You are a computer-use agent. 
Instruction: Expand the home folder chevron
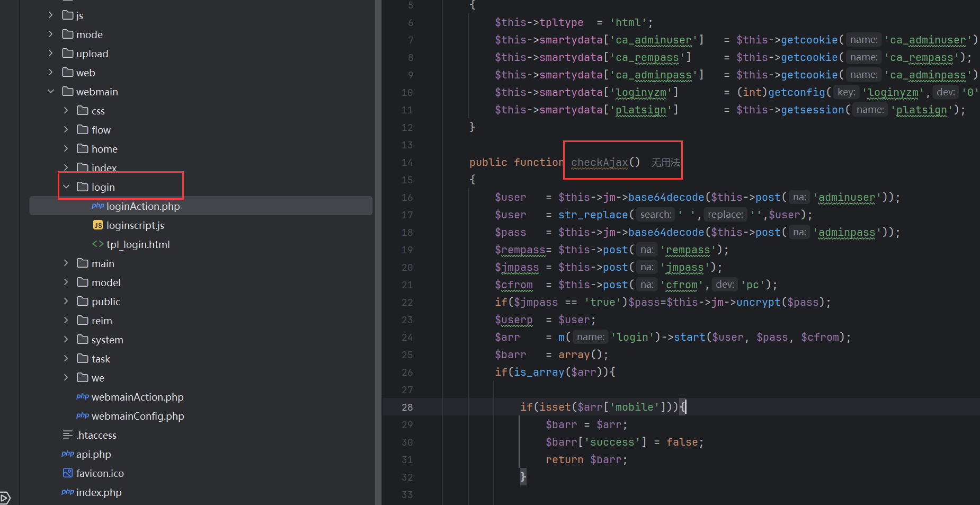point(66,148)
